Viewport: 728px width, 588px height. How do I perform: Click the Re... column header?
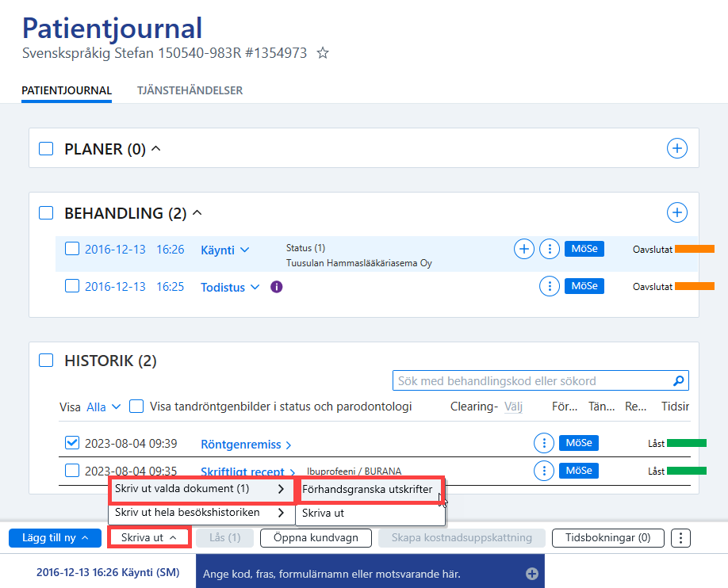pos(635,407)
